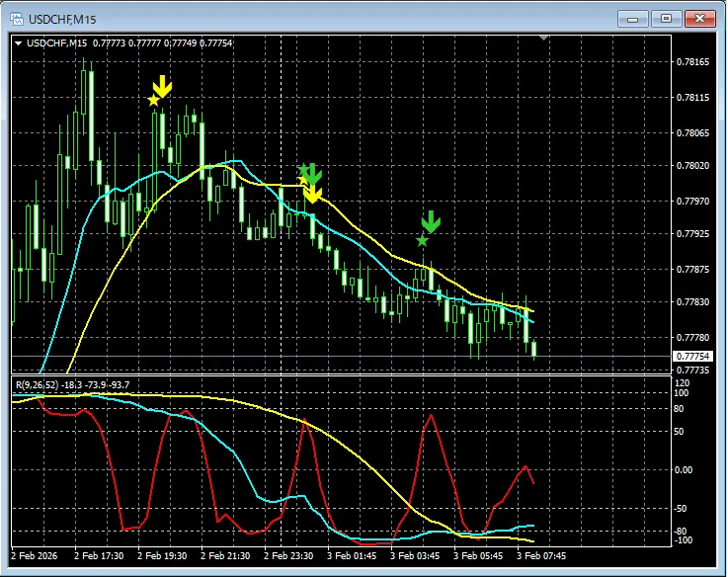
Task: Click the green down-arrow above the 23:30 yellow arrow
Action: 312,174
